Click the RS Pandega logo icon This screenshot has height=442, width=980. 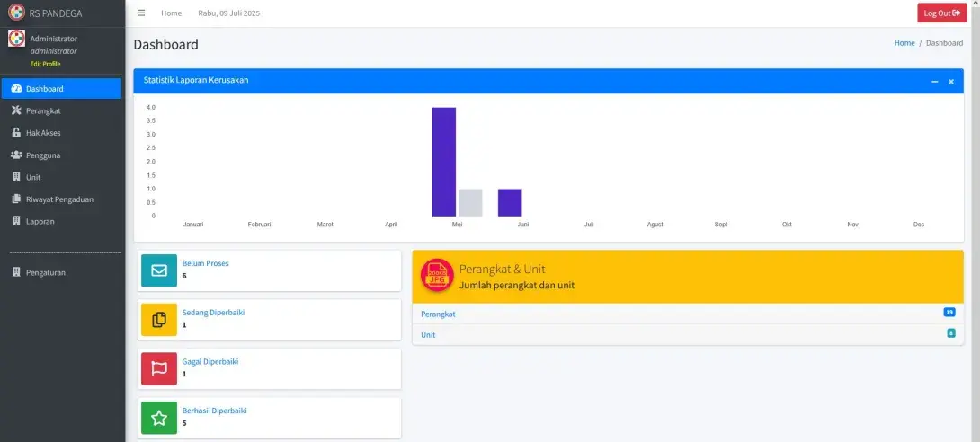pos(16,13)
